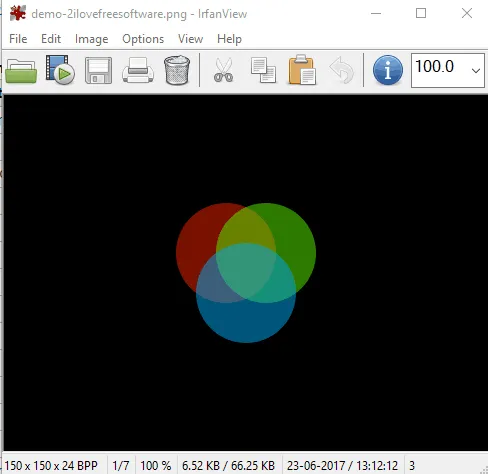Image resolution: width=488 pixels, height=474 pixels.
Task: Open the Edit menu
Action: 51,39
